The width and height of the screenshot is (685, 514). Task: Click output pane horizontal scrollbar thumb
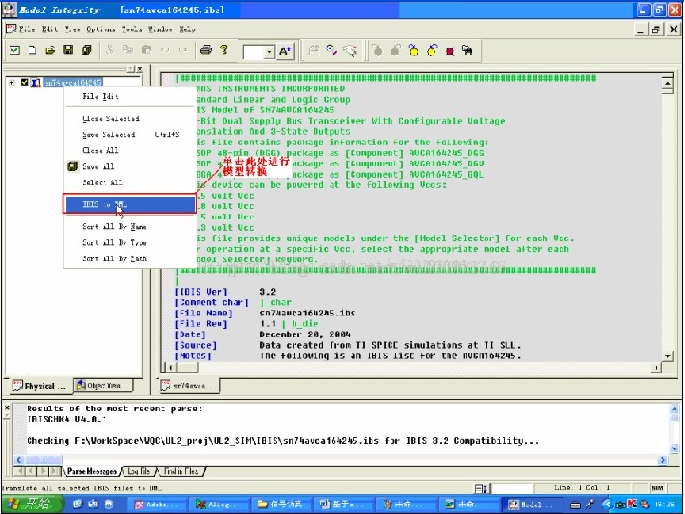44,460
